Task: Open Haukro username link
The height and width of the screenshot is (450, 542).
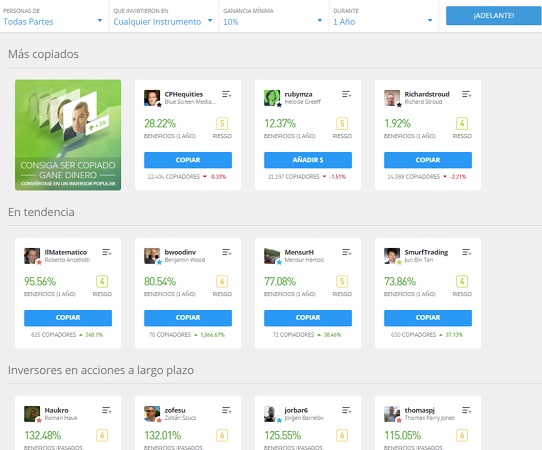Action: [56, 410]
